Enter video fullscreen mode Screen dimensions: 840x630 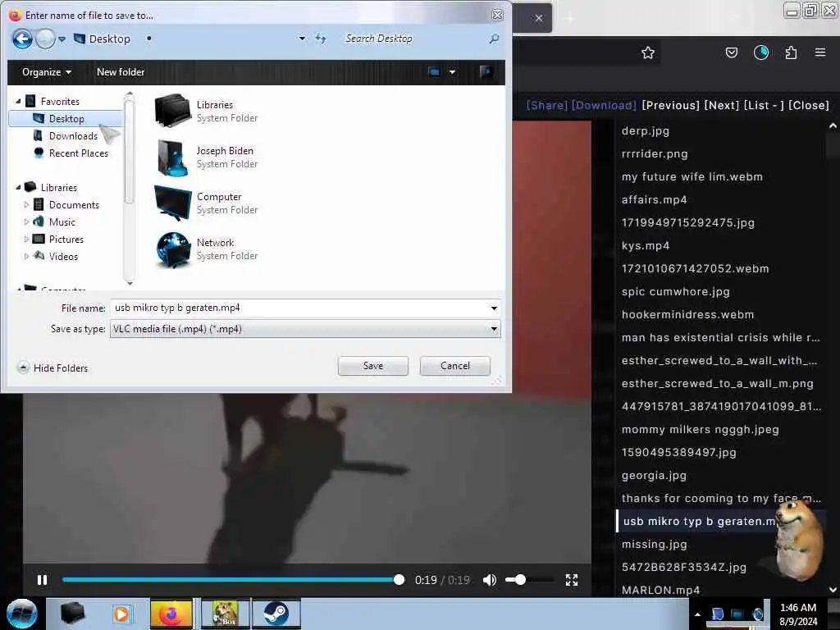coord(572,580)
